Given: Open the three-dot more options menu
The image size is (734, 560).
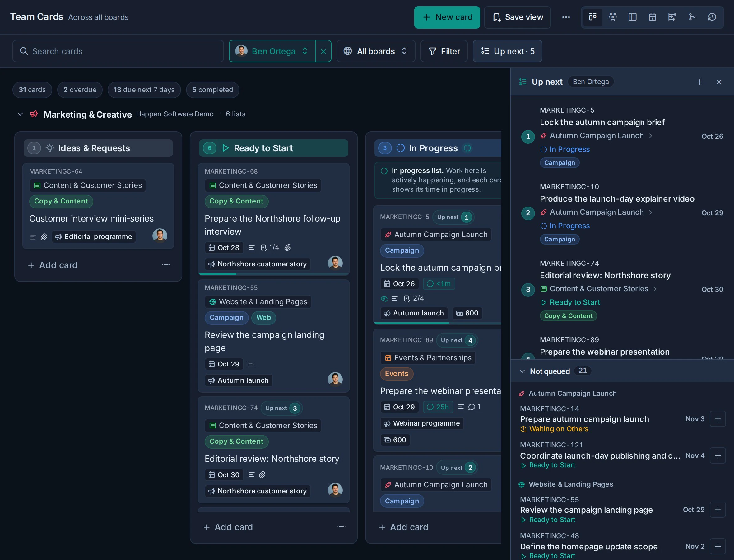Looking at the screenshot, I should (566, 17).
